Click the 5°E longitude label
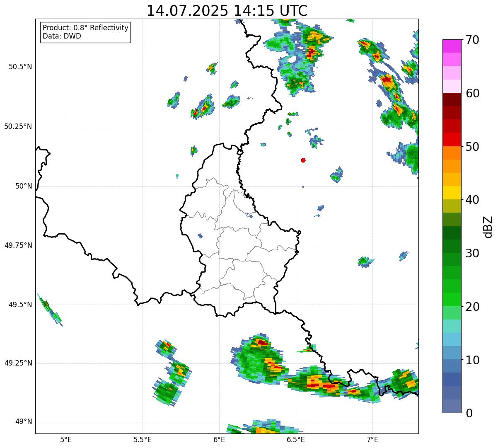 point(66,439)
